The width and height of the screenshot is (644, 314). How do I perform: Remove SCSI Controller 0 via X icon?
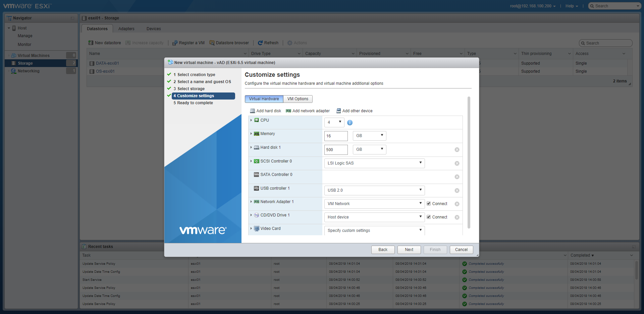point(457,164)
